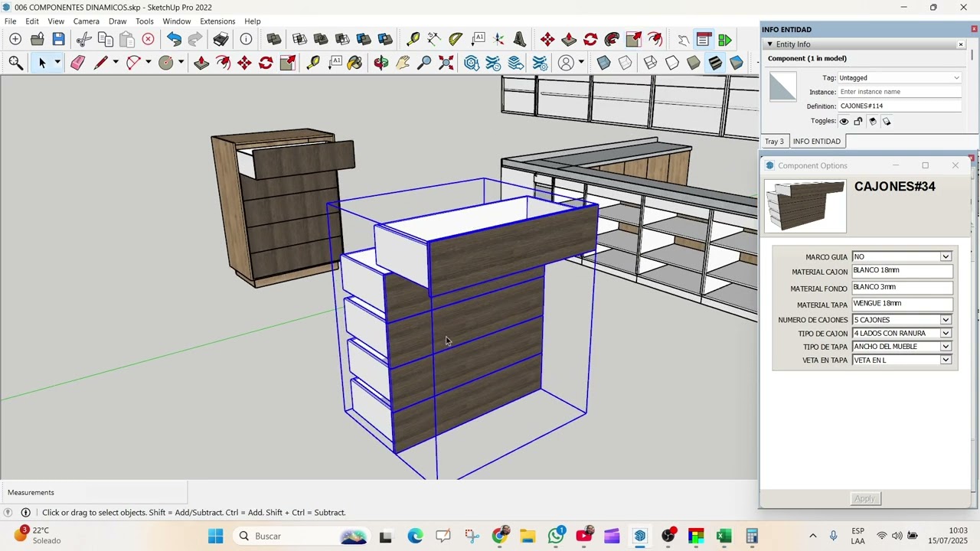Image resolution: width=980 pixels, height=551 pixels.
Task: Open the Draw menu
Action: pyautogui.click(x=117, y=21)
